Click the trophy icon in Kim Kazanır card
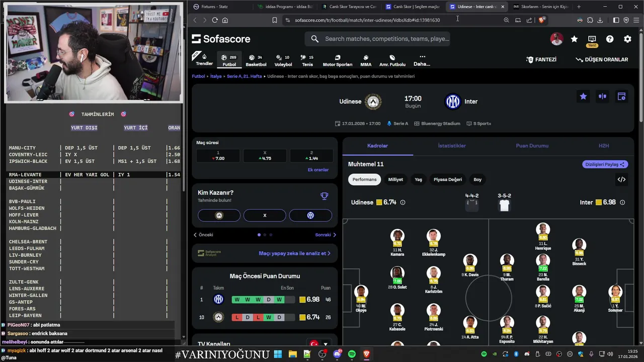This screenshot has width=644, height=362. click(324, 196)
